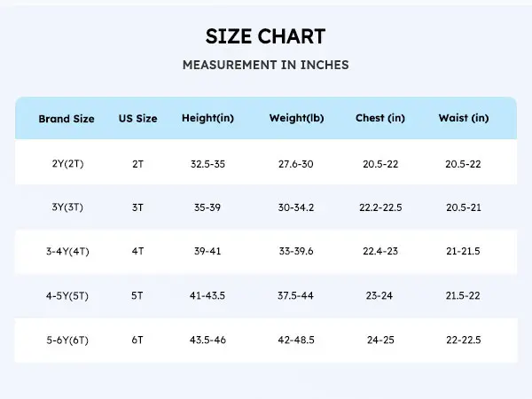532x399 pixels.
Task: Select the 22-22.5 waist value
Action: (x=463, y=340)
